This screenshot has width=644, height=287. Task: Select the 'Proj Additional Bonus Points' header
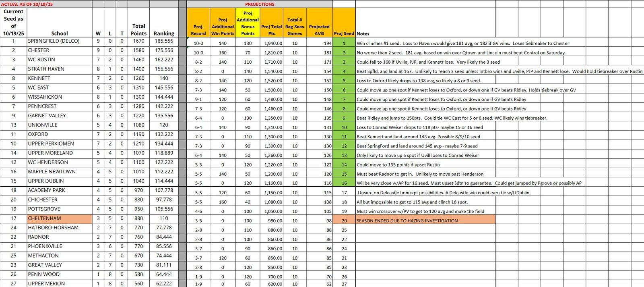click(248, 23)
